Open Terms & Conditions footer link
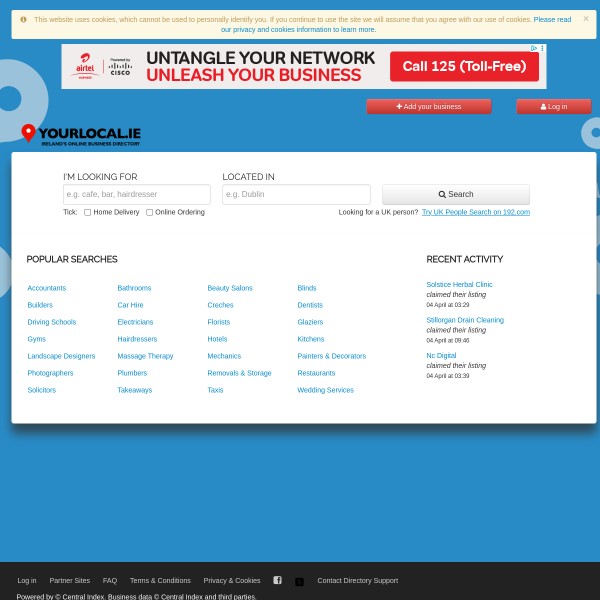Screen dimensions: 600x600 coord(160,580)
